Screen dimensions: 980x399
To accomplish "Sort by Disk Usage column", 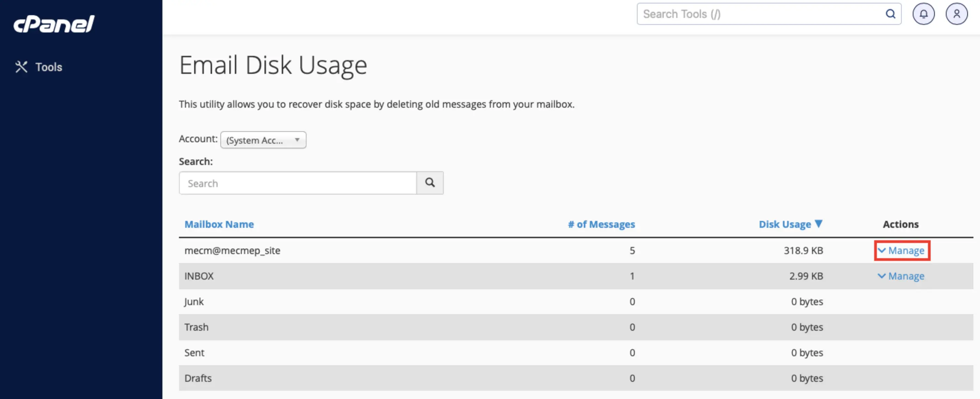I will pyautogui.click(x=785, y=224).
